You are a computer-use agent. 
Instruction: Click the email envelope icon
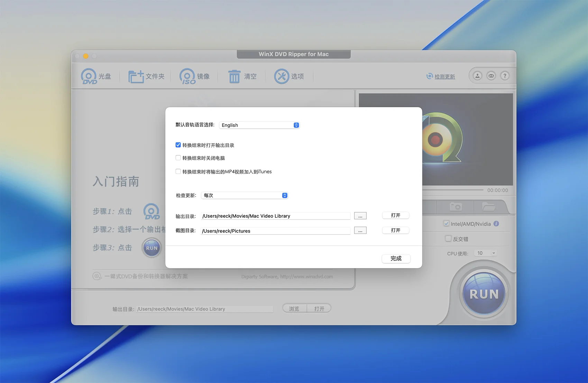tap(491, 76)
